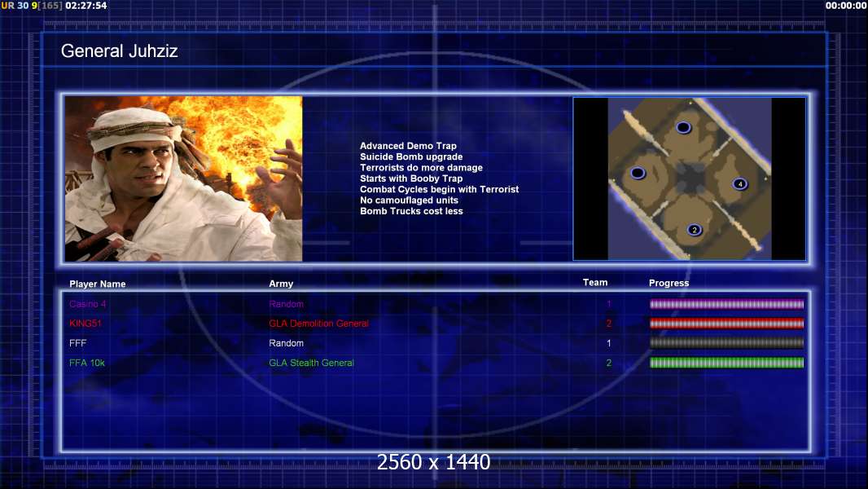This screenshot has width=868, height=489.
Task: Click the 'UR 30 9[165]' status text
Action: 32,6
